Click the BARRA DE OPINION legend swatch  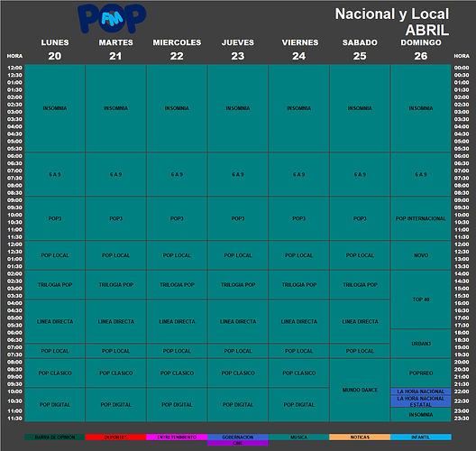pyautogui.click(x=55, y=437)
